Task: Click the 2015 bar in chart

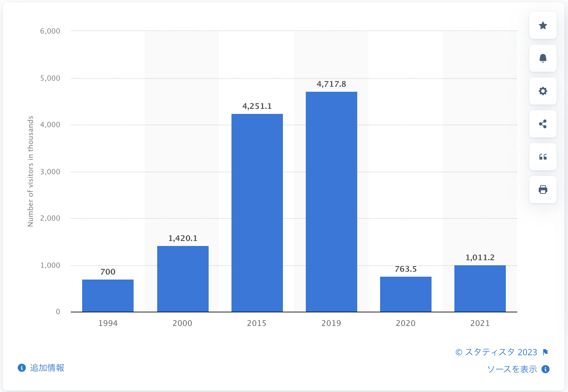Action: pyautogui.click(x=257, y=213)
